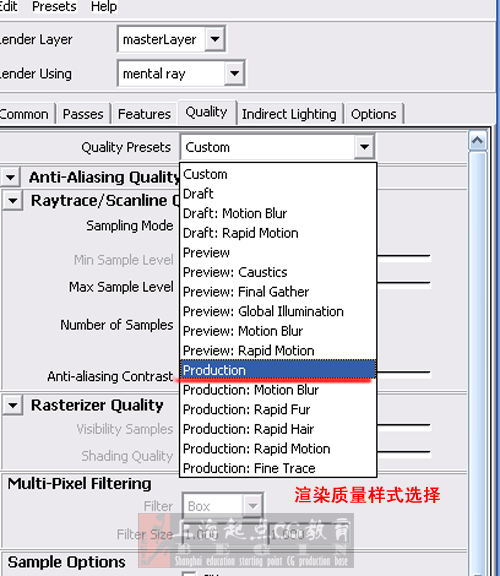Collapse Raytrace/Scanline Quality section
The image size is (500, 576).
click(x=12, y=201)
